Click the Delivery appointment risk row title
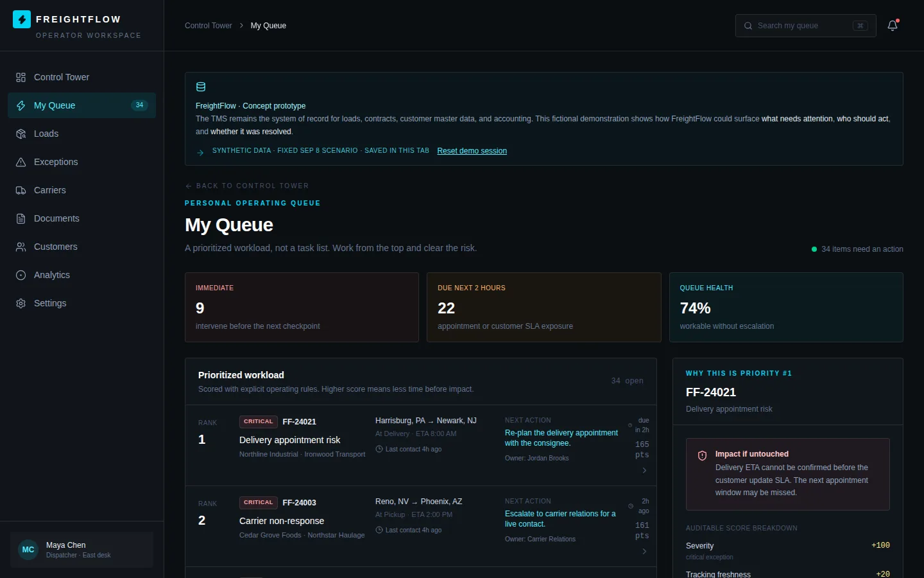This screenshot has height=578, width=924. (289, 440)
